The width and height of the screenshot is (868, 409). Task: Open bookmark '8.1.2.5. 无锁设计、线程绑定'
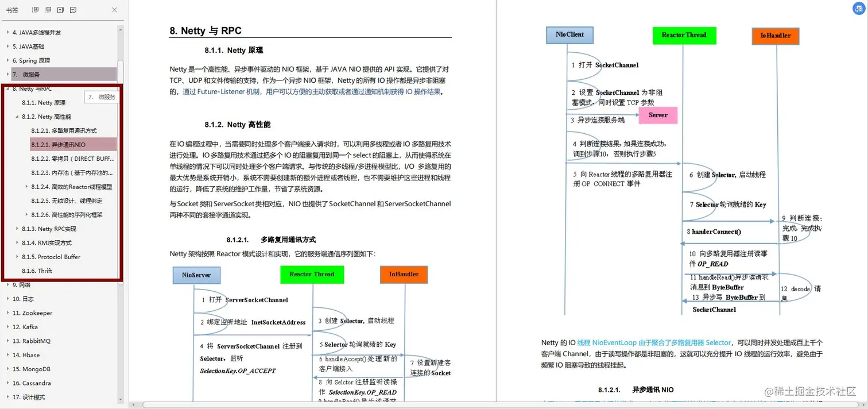pos(67,201)
